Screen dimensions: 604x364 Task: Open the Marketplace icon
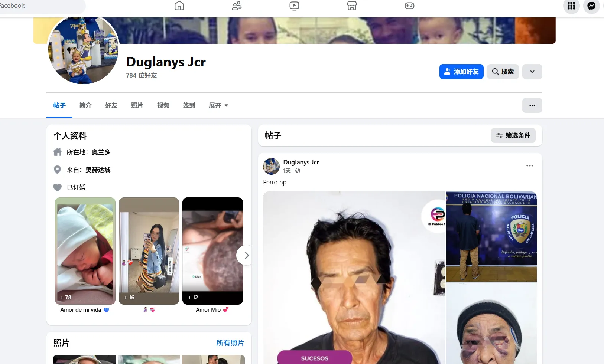point(352,6)
